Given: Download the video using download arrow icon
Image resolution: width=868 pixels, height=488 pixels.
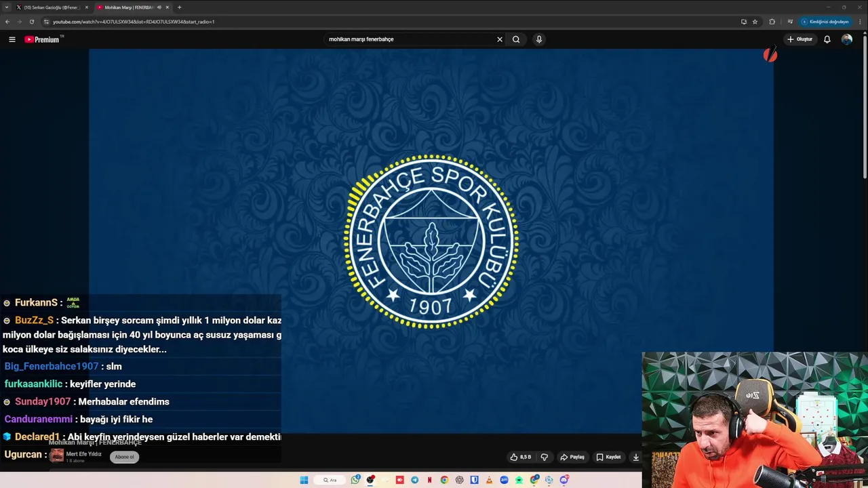Looking at the screenshot, I should 635,457.
